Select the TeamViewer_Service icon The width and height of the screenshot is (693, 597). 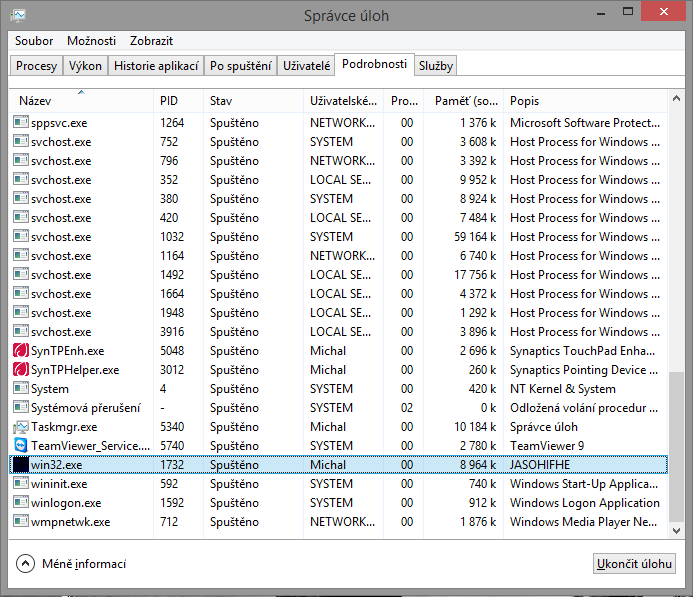tap(20, 446)
